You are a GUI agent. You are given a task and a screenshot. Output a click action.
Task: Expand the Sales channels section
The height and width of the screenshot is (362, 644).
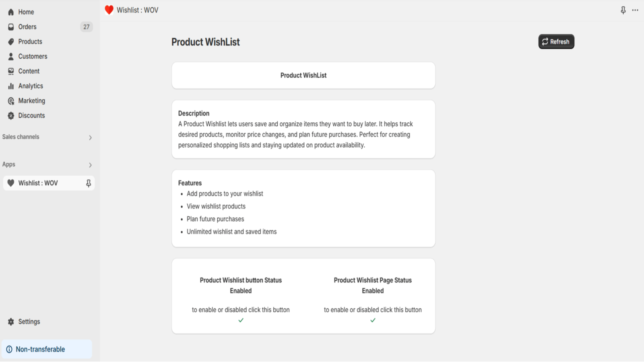pyautogui.click(x=91, y=137)
